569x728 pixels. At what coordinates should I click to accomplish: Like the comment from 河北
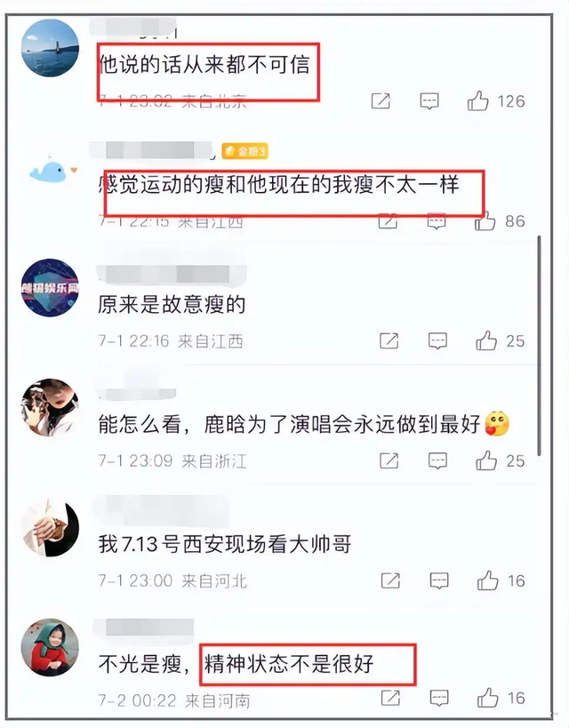click(x=488, y=580)
